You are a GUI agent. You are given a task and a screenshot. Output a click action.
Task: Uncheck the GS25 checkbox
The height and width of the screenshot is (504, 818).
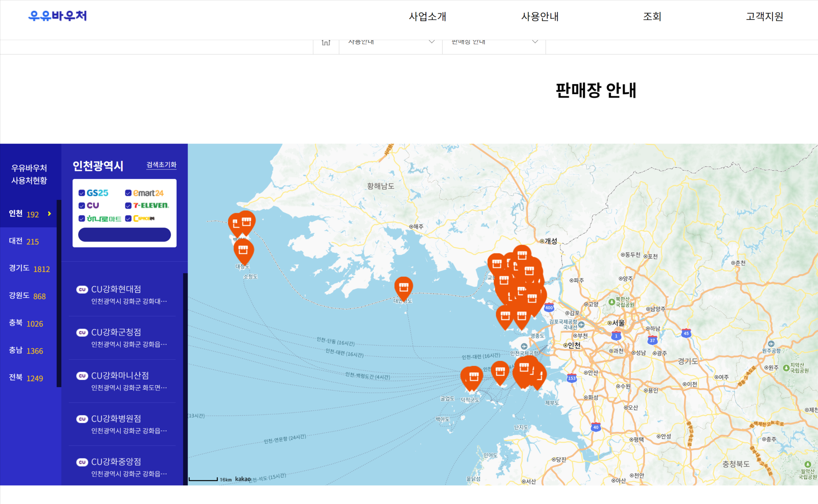click(x=82, y=193)
